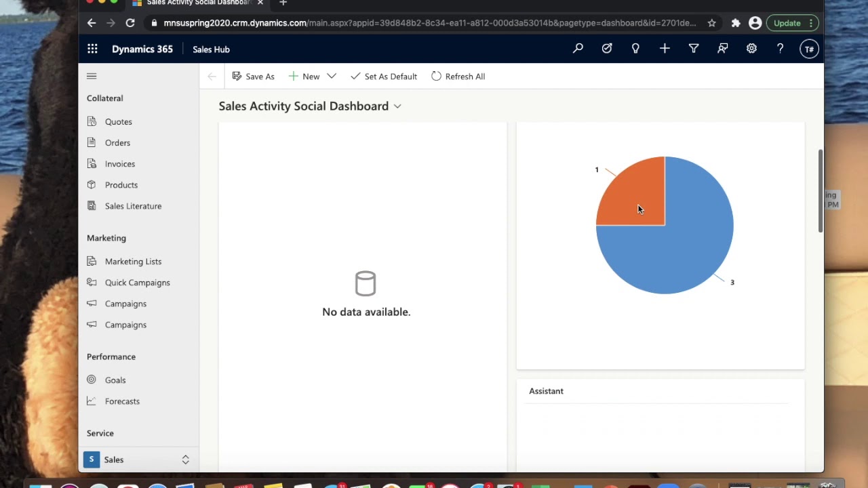The height and width of the screenshot is (488, 868).
Task: Click the Dynamics 365 title
Action: pyautogui.click(x=142, y=49)
